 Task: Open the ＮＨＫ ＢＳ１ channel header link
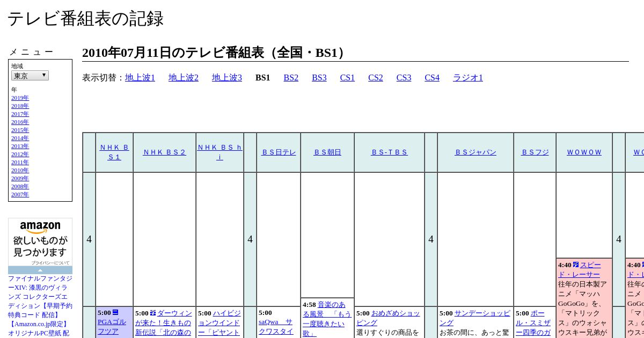[x=114, y=152]
